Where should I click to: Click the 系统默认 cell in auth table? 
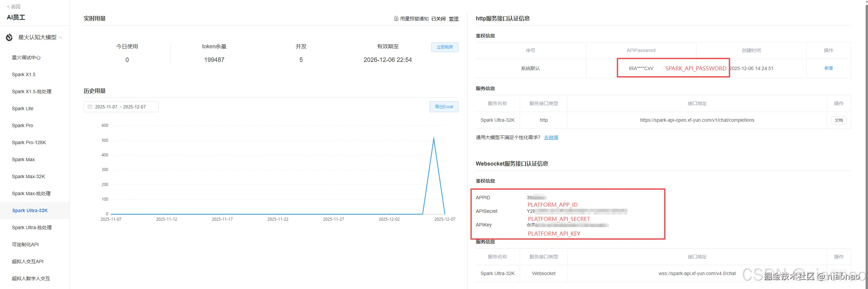[530, 68]
